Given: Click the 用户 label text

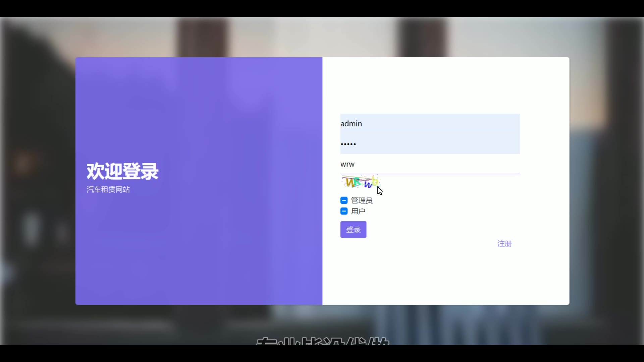Looking at the screenshot, I should 358,211.
